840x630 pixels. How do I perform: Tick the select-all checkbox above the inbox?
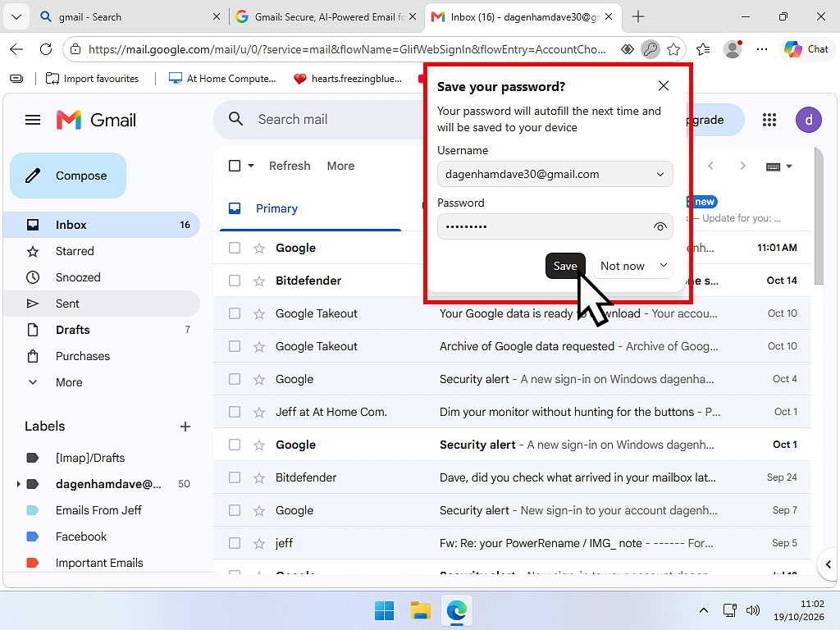(x=235, y=166)
